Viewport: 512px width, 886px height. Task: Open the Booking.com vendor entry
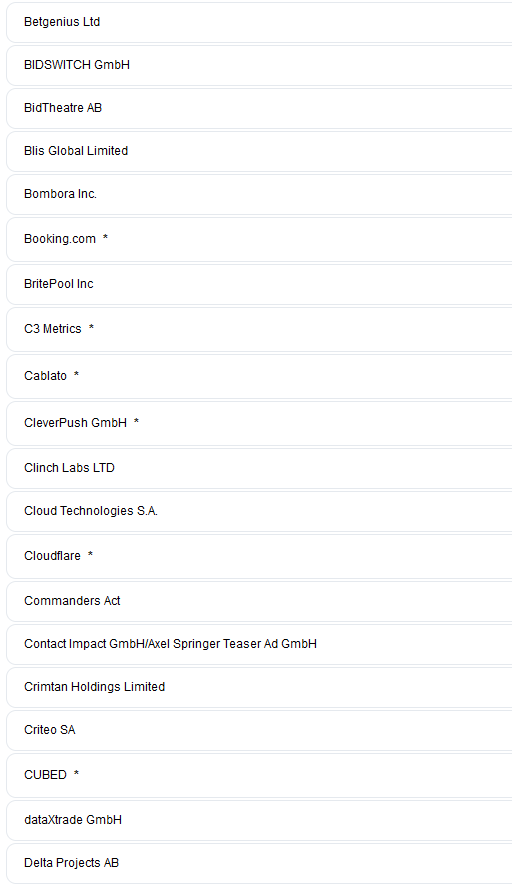coord(259,239)
